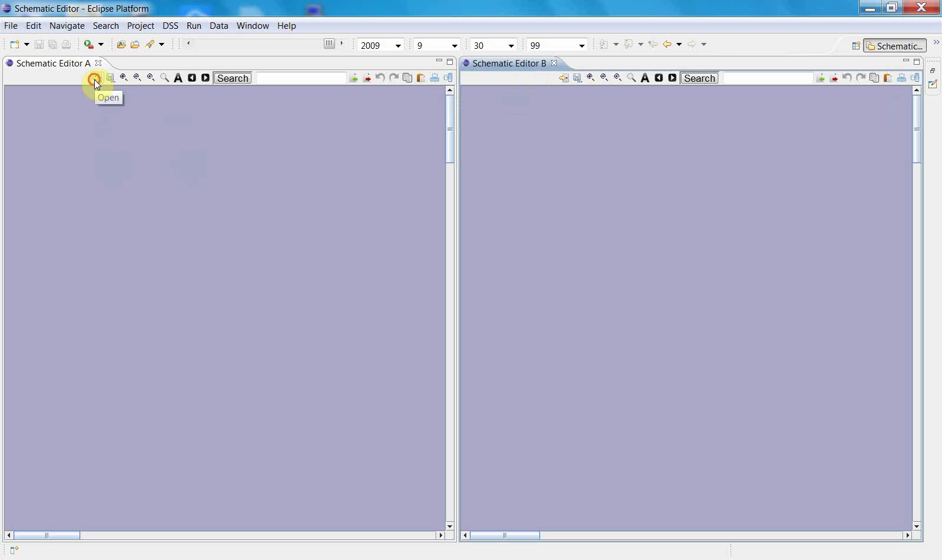Click Undo icon in Schematic Editor B
The width and height of the screenshot is (942, 560).
point(847,78)
